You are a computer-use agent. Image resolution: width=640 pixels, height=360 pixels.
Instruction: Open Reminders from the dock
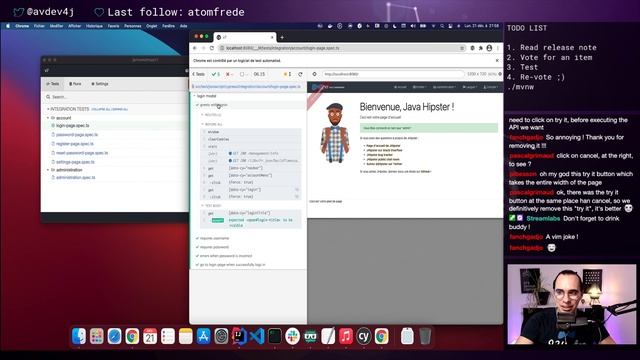tap(168, 336)
